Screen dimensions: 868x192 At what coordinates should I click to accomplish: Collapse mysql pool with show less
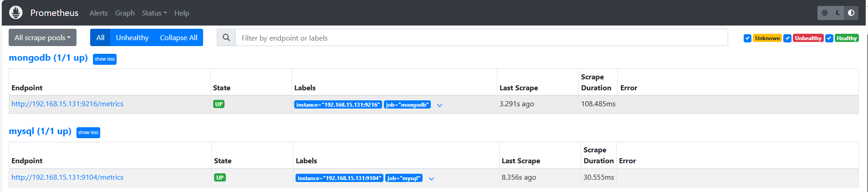point(88,133)
